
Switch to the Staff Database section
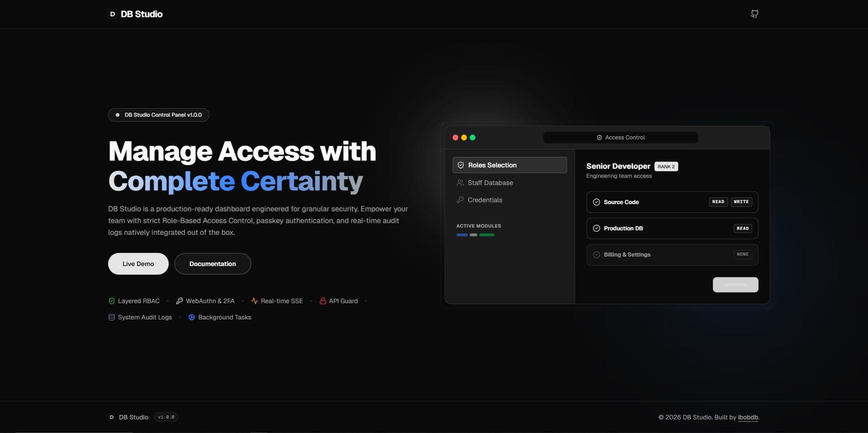[x=490, y=183]
